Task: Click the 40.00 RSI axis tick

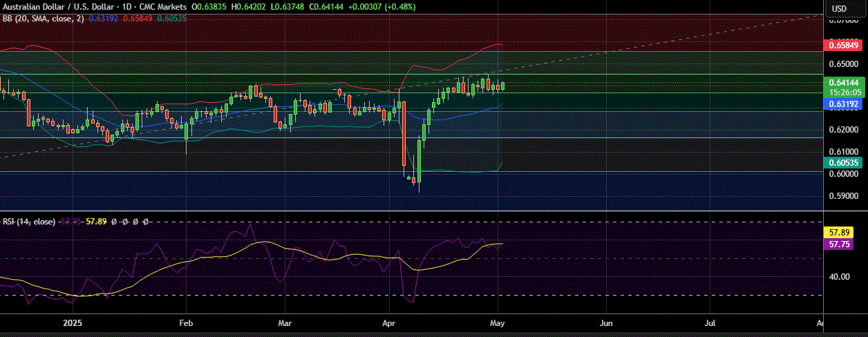Action: click(840, 277)
